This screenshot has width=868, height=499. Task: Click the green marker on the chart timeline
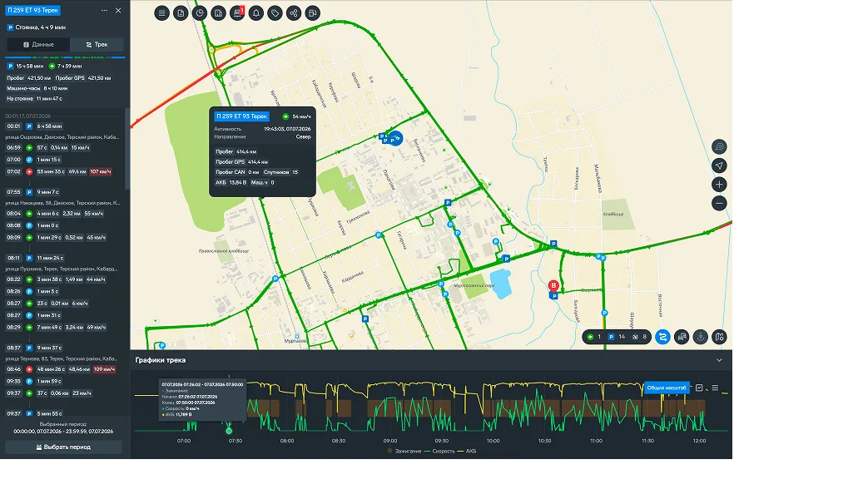[x=229, y=431]
